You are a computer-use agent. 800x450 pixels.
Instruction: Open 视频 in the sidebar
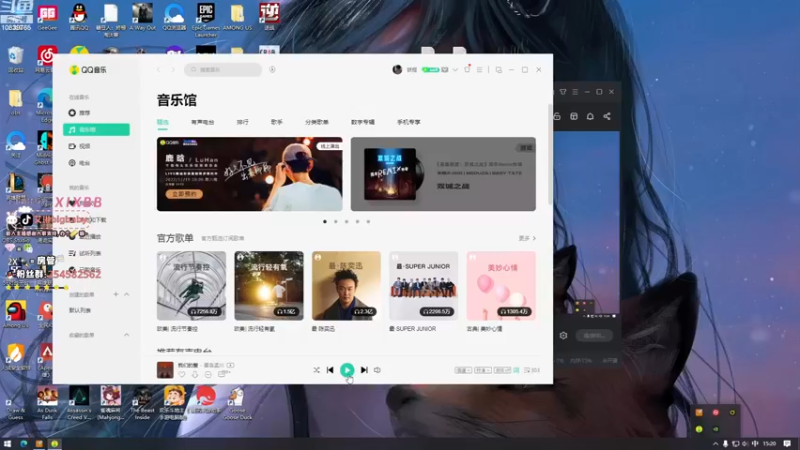tap(80, 146)
